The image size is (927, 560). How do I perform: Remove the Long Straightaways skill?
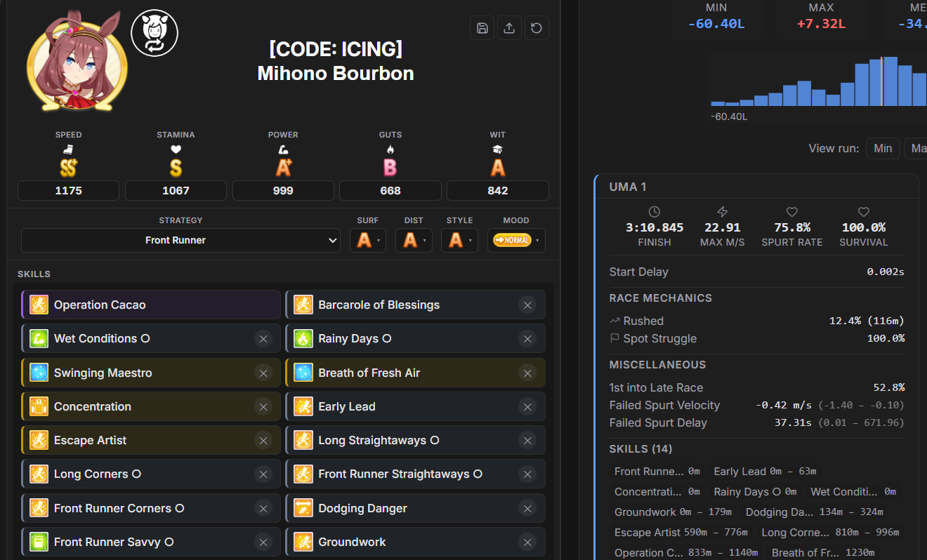click(x=527, y=440)
